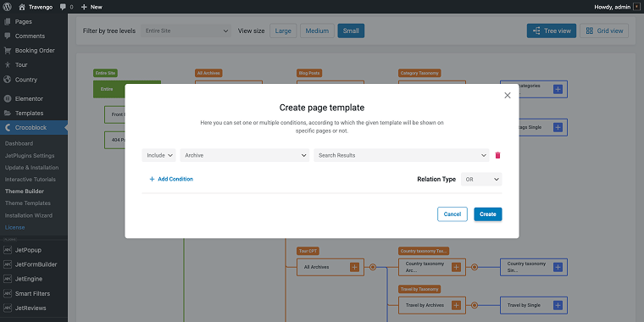Viewport: 644px width, 322px height.
Task: Open Interactive Tutorials submenu
Action: tap(31, 180)
